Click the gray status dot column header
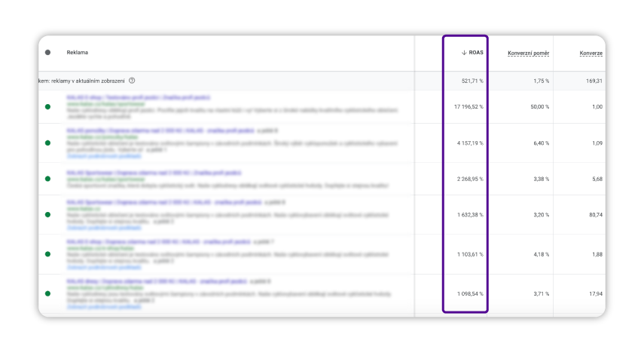 (x=48, y=53)
